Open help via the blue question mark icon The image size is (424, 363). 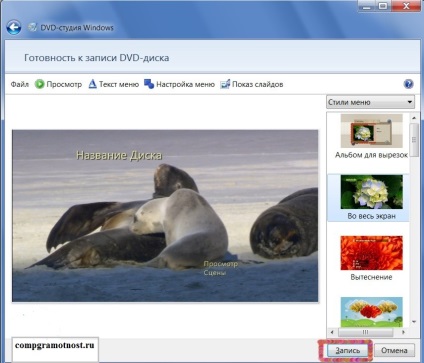[x=408, y=84]
